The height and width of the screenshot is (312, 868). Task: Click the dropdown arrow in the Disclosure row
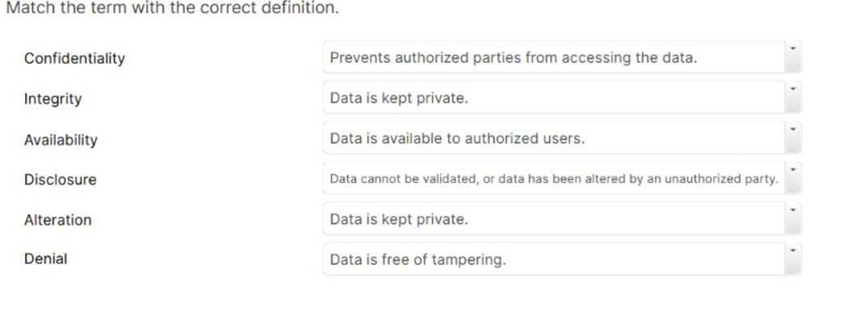click(793, 178)
